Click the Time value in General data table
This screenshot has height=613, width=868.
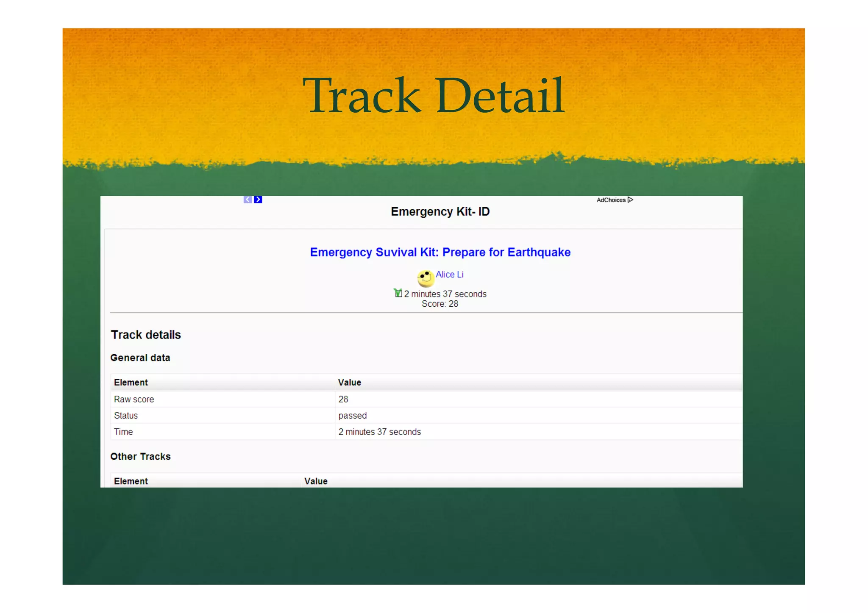[380, 432]
